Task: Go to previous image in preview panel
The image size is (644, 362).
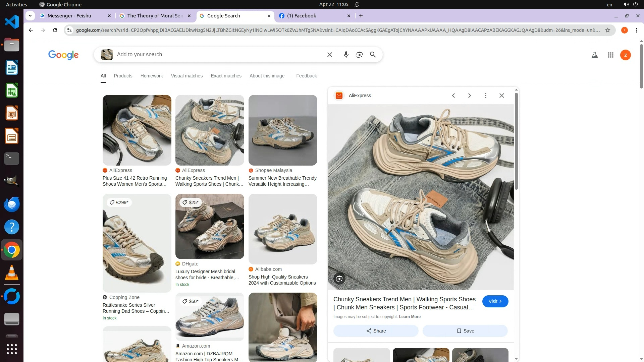Action: coord(453,96)
